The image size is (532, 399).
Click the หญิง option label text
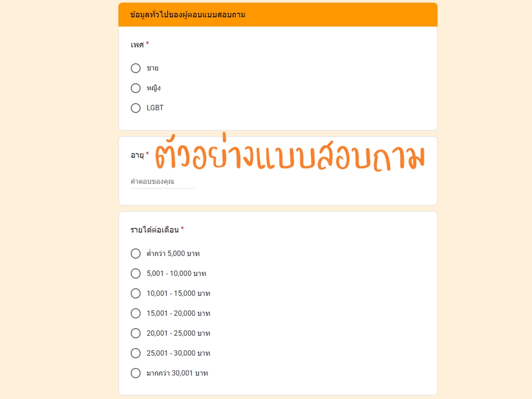coord(154,88)
